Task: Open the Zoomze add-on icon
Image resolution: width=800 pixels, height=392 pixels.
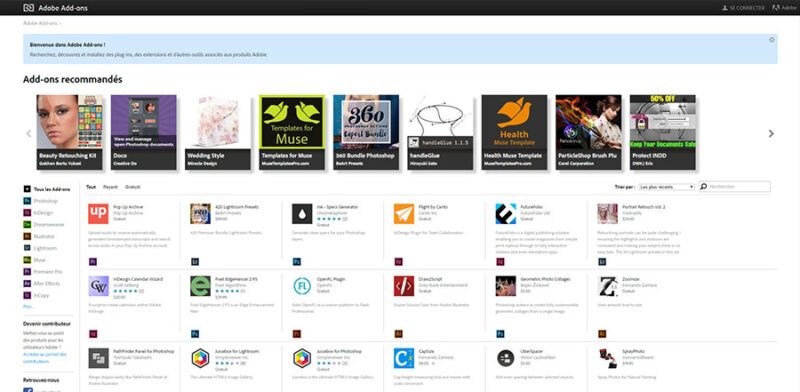Action: pos(608,286)
